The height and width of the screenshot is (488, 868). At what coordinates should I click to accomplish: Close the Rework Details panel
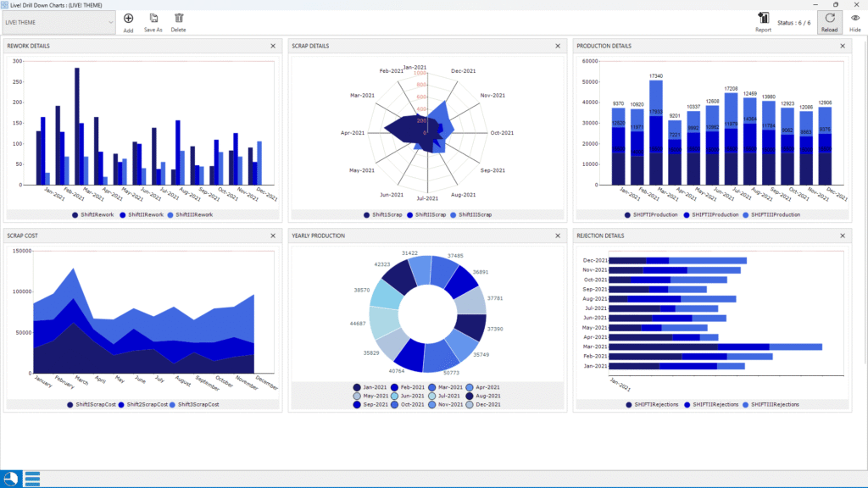click(273, 46)
